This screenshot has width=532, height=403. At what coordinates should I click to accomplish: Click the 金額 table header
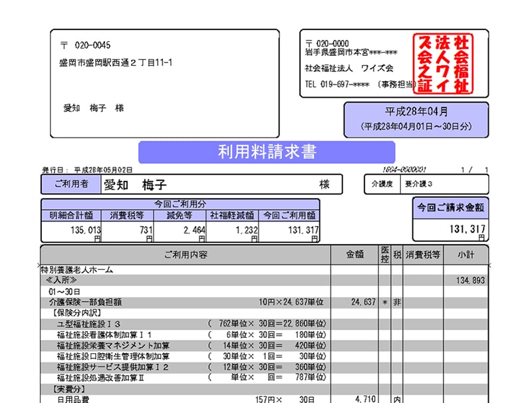355,255
